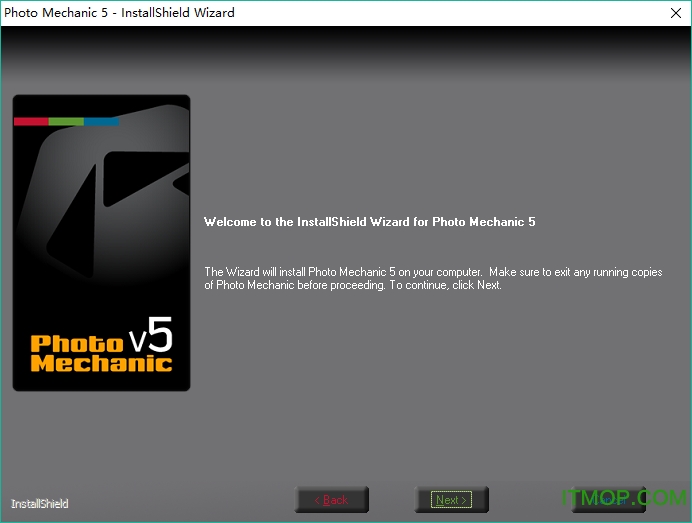The width and height of the screenshot is (692, 523).
Task: Click the InstallShield label at bottom left
Action: [x=40, y=503]
